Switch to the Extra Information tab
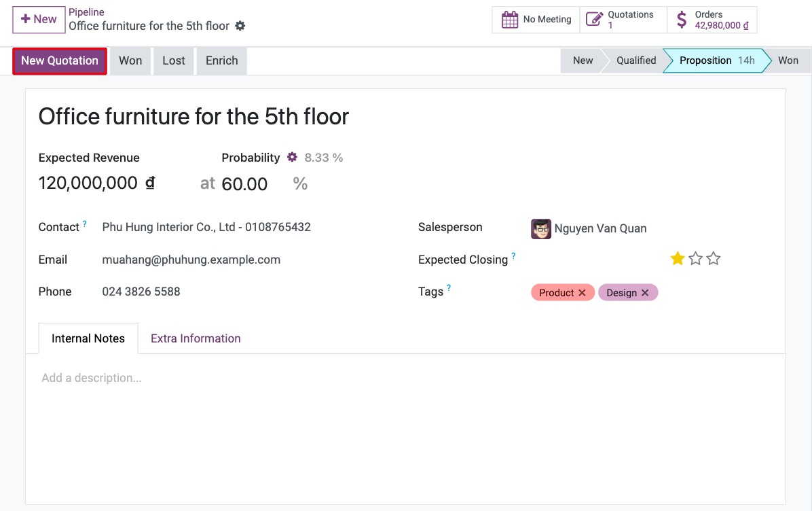The image size is (812, 511). pos(196,338)
